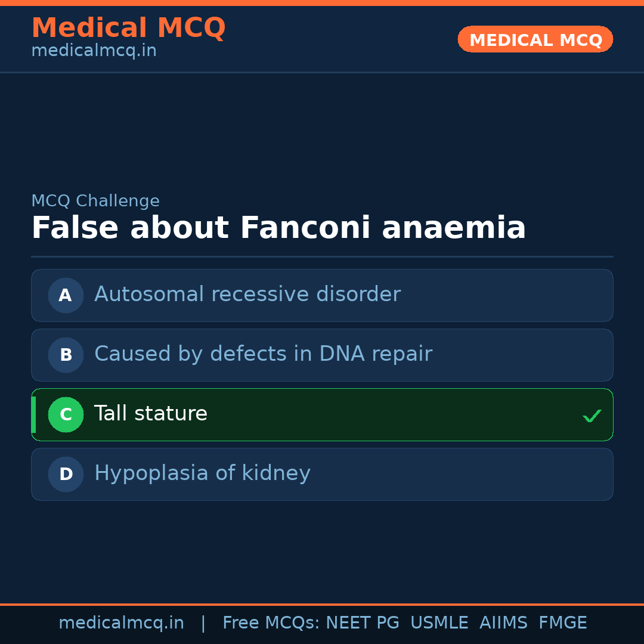Viewport: 644px width, 644px height.
Task: Click the letter A circle icon
Action: 66,295
